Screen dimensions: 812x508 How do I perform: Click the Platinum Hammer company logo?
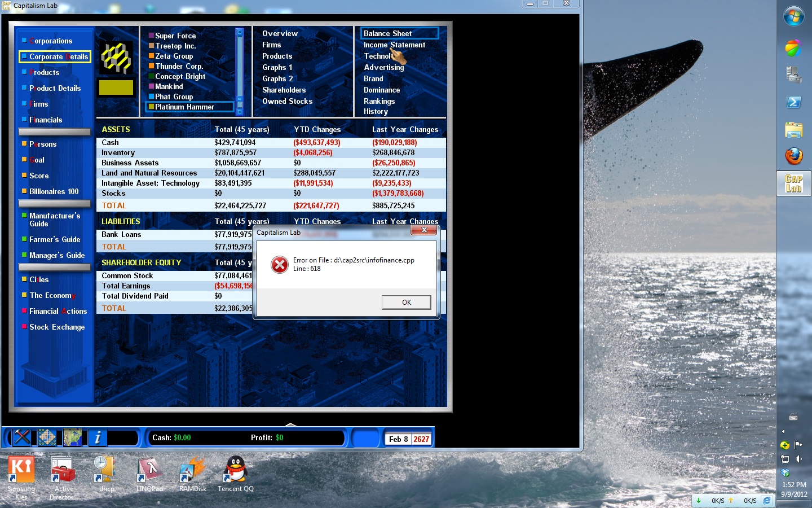pyautogui.click(x=116, y=58)
